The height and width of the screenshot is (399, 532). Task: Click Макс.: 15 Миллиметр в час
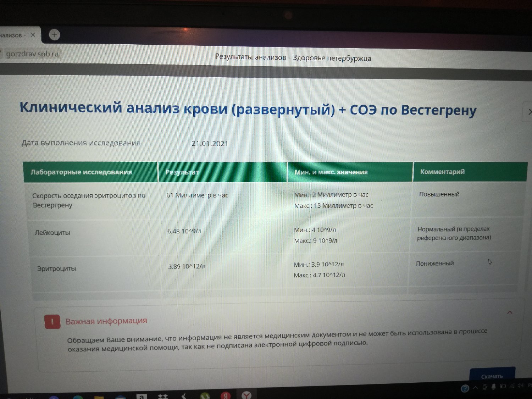(334, 206)
